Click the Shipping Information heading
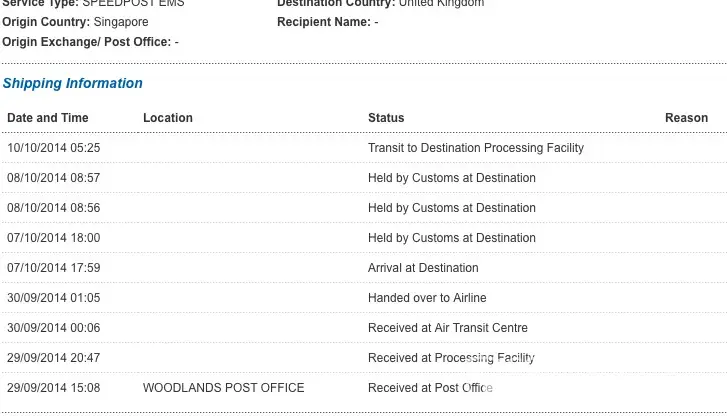Screen dimensions: 727x420 pos(73,84)
